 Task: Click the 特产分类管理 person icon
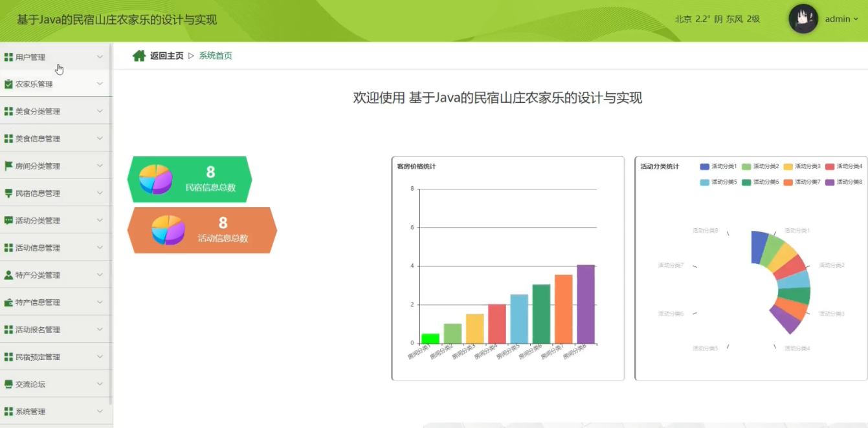(x=8, y=275)
